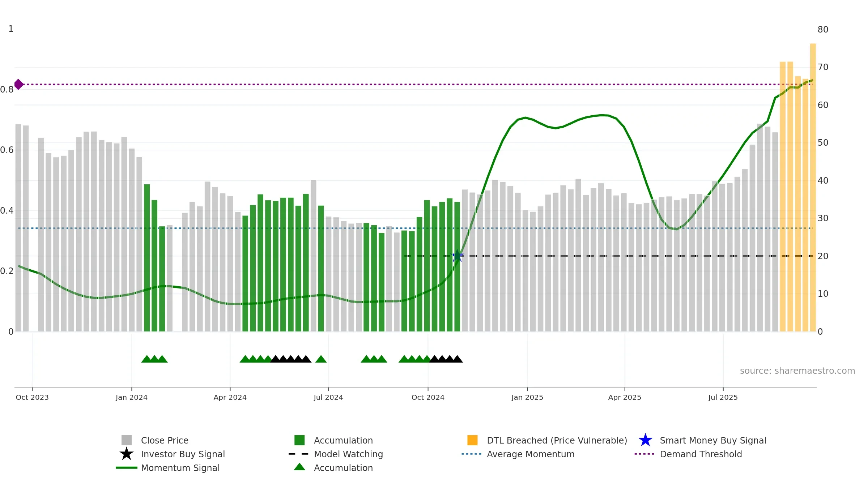Click the 0.6 value on left axis

click(7, 150)
